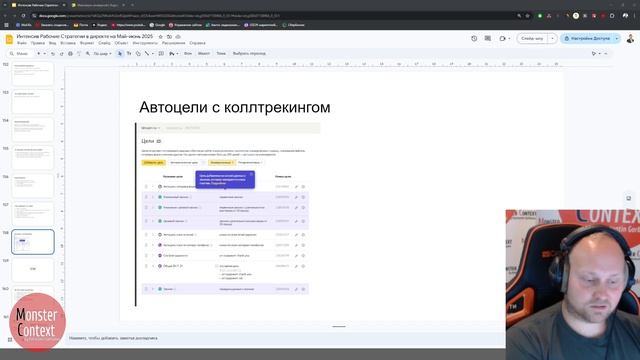Open the zoom level dropdown
Image resolution: width=640 pixels, height=360 pixels.
[x=102, y=53]
